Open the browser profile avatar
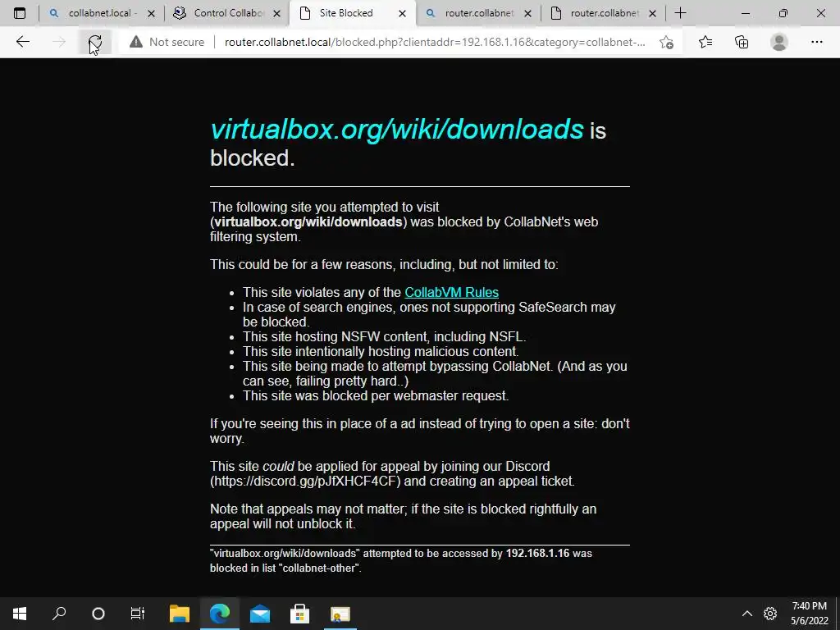The image size is (840, 630). pos(779,42)
